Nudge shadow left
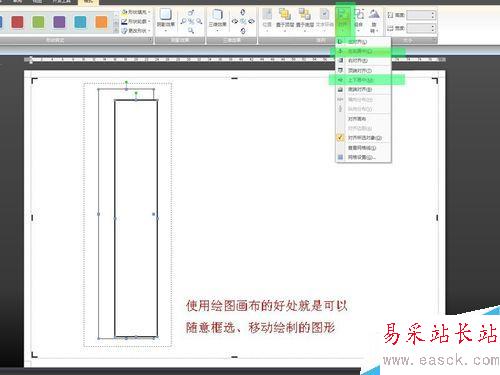This screenshot has height=375, width=500. [183, 22]
